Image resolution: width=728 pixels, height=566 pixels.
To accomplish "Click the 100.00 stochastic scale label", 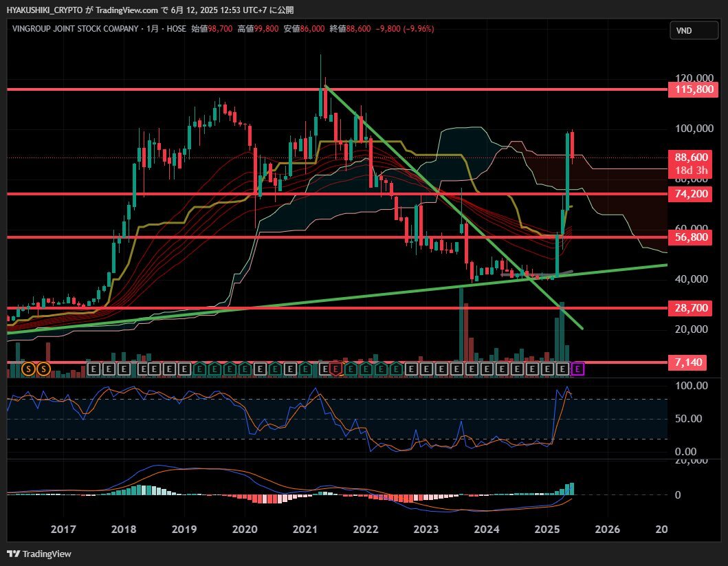I will coord(692,386).
